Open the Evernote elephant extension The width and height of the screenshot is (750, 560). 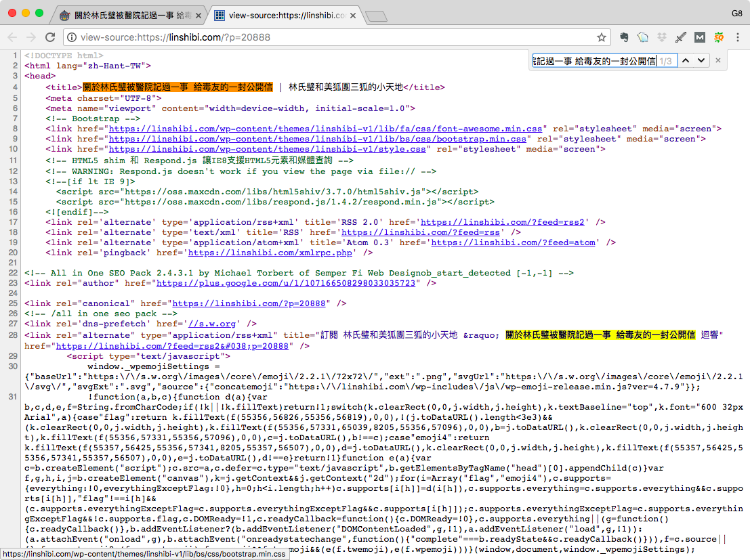tap(624, 37)
